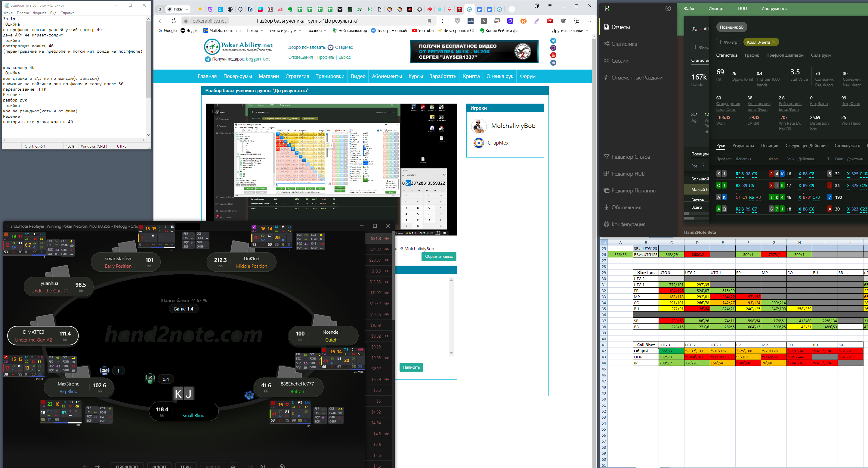Open Отмеченные Раздачи in Hand2Note sidebar
The width and height of the screenshot is (868, 468).
click(633, 78)
